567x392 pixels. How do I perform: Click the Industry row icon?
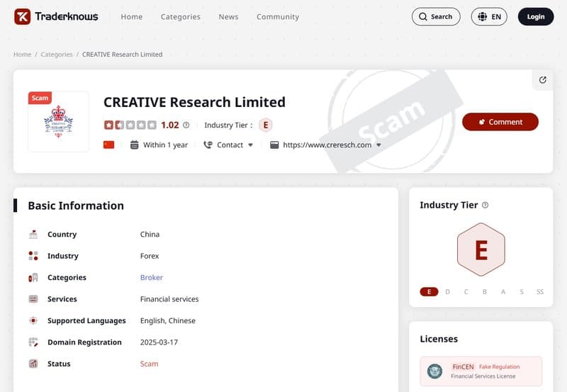click(x=33, y=256)
